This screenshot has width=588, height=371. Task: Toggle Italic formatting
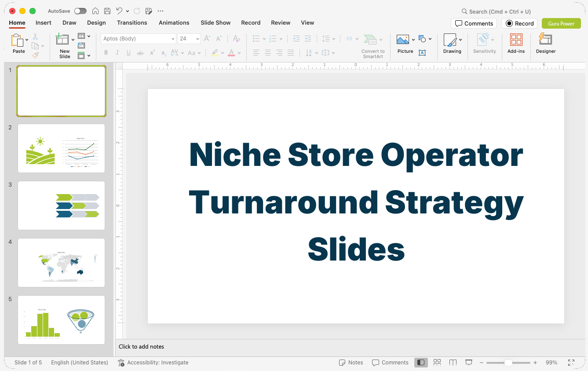point(117,53)
